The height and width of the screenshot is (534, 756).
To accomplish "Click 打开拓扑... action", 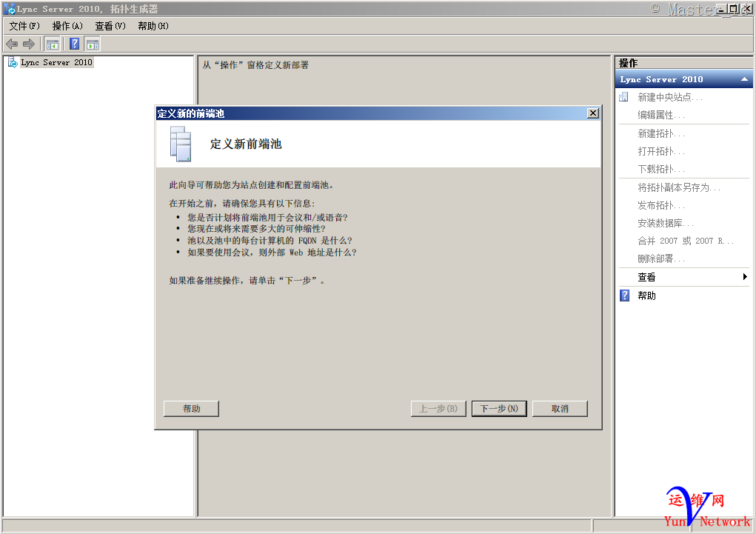I will [x=661, y=152].
